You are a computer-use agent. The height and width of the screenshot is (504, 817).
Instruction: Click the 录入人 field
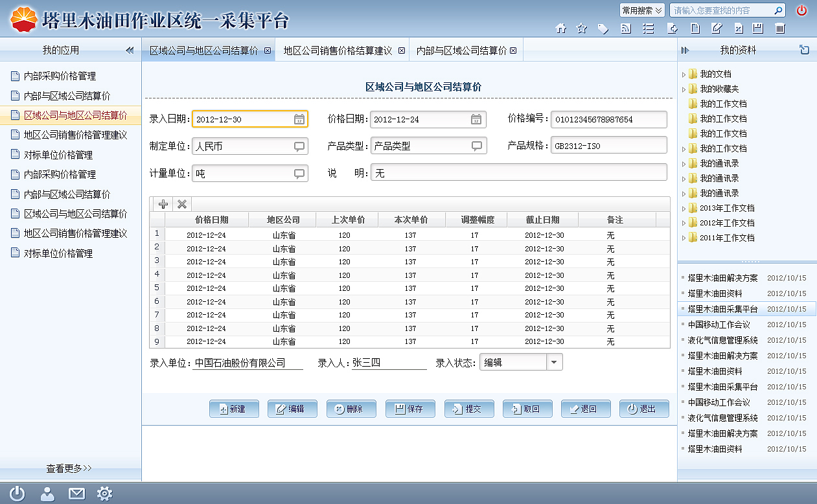pyautogui.click(x=389, y=363)
